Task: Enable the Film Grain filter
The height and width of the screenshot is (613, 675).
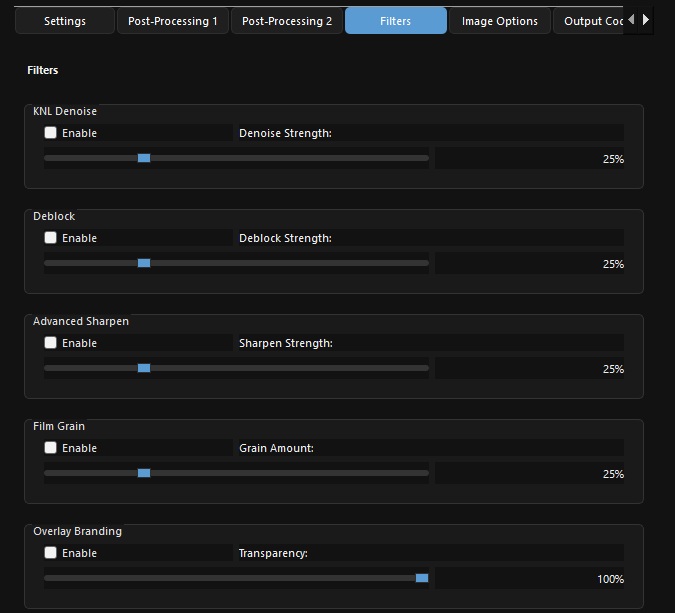Action: coord(50,448)
